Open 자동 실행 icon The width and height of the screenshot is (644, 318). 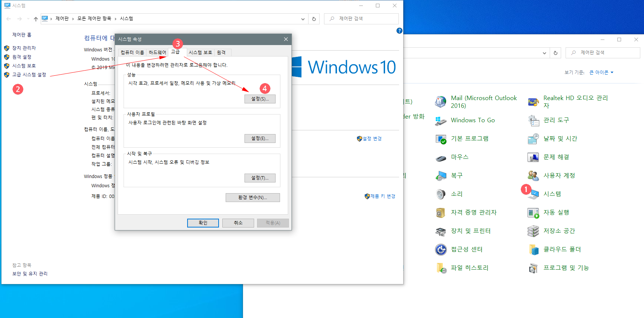533,213
